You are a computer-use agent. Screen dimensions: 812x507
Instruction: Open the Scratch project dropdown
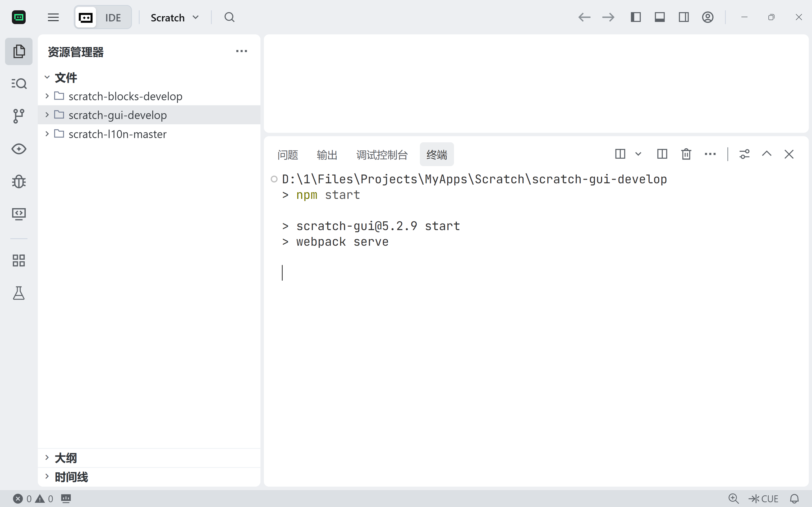[175, 17]
